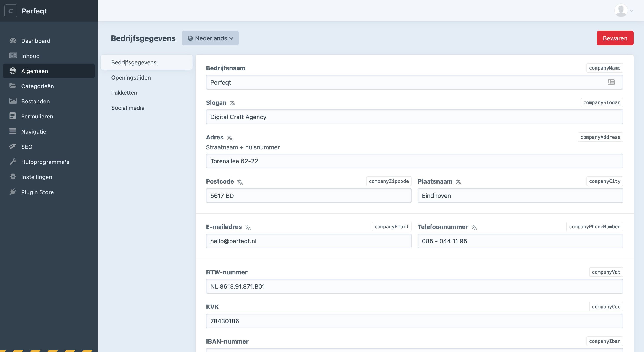Focus the Bedrijfsnaam field containing Perfeqt
Viewport: 644px width, 352px height.
tap(414, 82)
